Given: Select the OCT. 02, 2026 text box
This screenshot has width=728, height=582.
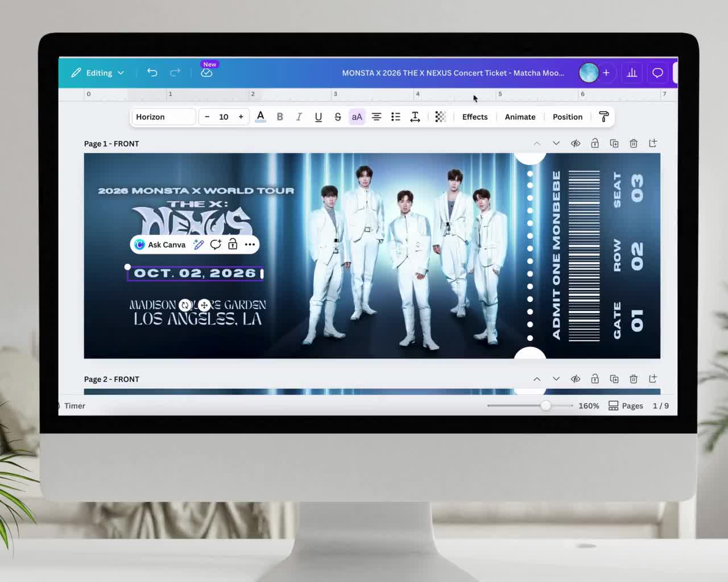Looking at the screenshot, I should [x=195, y=273].
